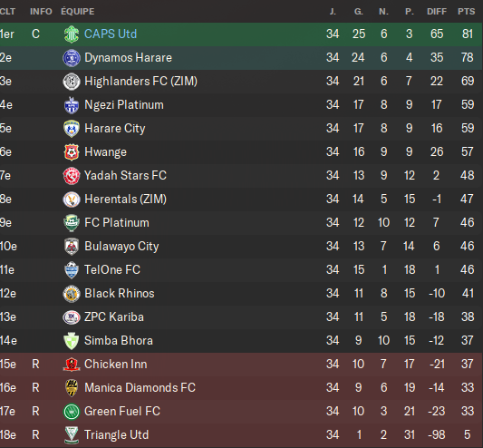This screenshot has height=448, width=483.
Task: Click the Triangle Utd club crest
Action: [x=72, y=435]
